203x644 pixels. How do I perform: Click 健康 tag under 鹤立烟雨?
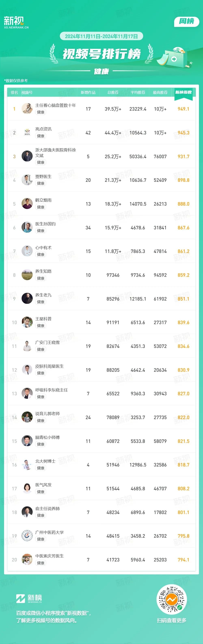coord(41,207)
